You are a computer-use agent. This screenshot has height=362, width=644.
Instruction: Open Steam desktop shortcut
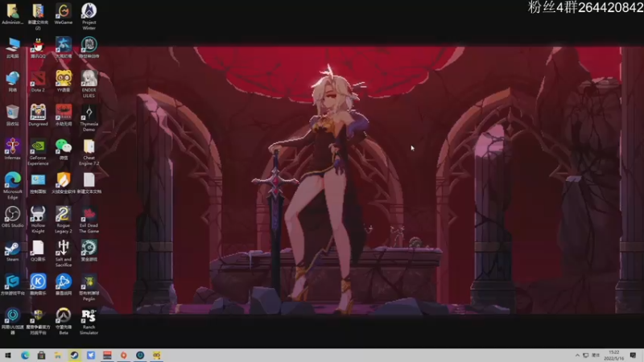click(12, 249)
